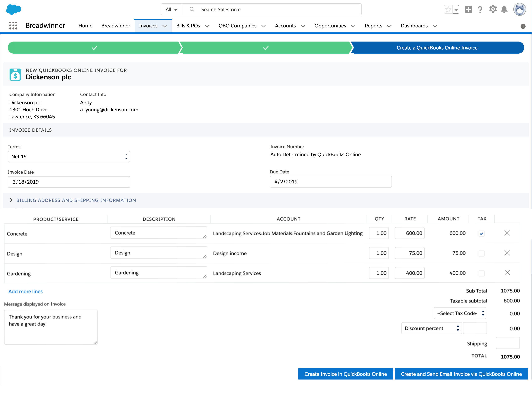Click the Design rate field
The height and width of the screenshot is (399, 532).
coord(409,253)
